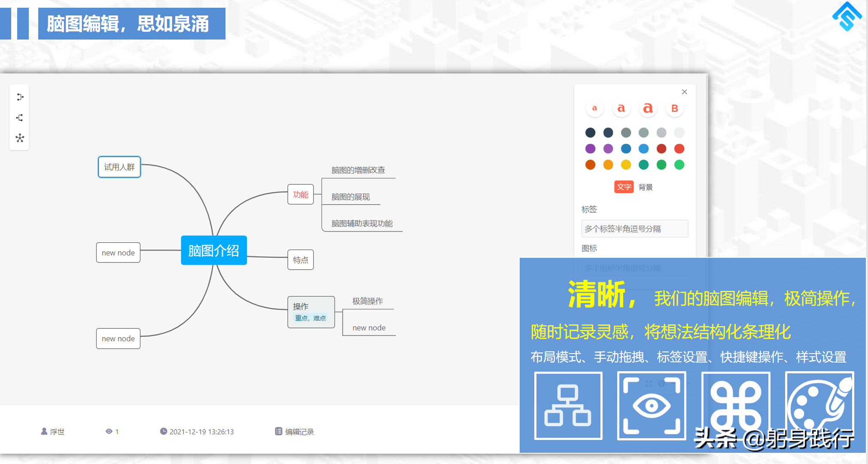Pick the dark orange color swatch
Screen dimensions: 868x464
(591, 165)
